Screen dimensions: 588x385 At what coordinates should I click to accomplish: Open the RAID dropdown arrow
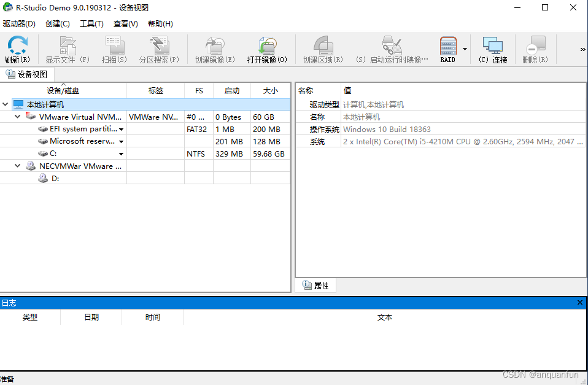465,49
